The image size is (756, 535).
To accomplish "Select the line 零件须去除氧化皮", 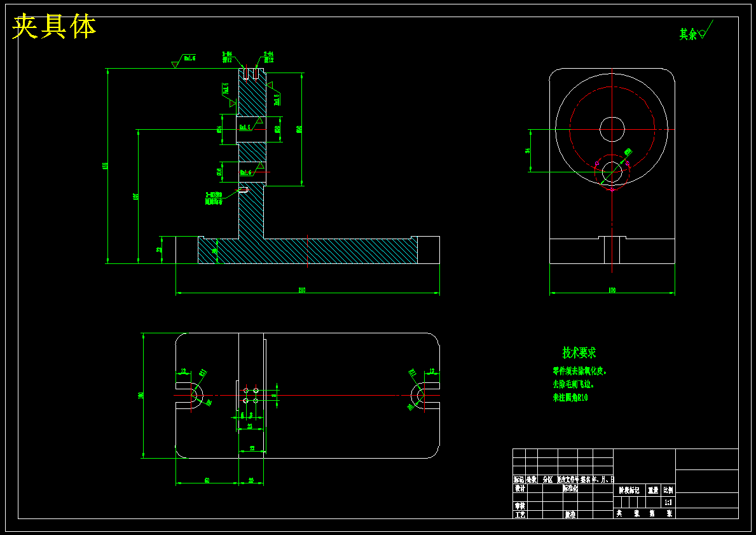I will (579, 372).
